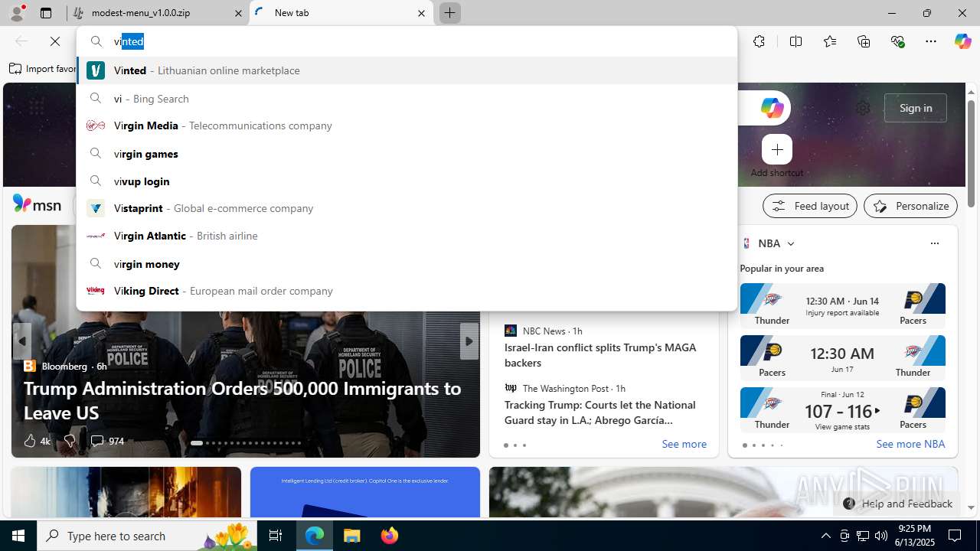980x551 pixels.
Task: Stop loading the page
Action: coord(55,41)
